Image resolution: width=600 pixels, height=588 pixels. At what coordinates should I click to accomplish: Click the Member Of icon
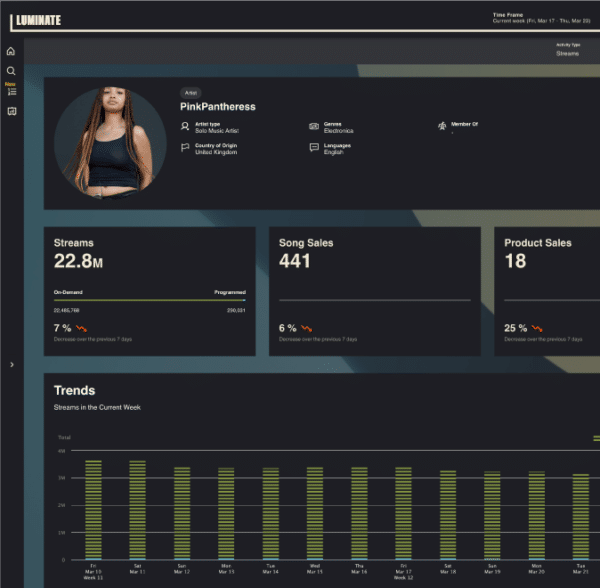point(442,126)
